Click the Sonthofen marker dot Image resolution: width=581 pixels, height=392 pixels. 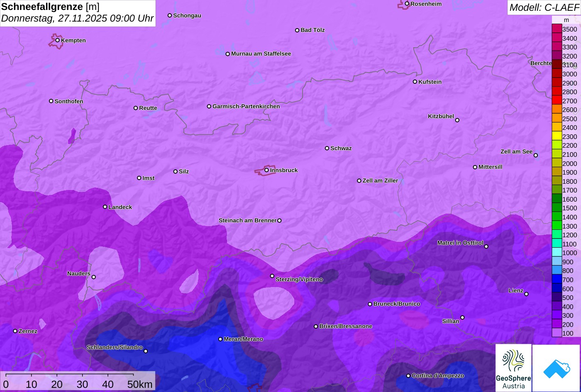51,101
